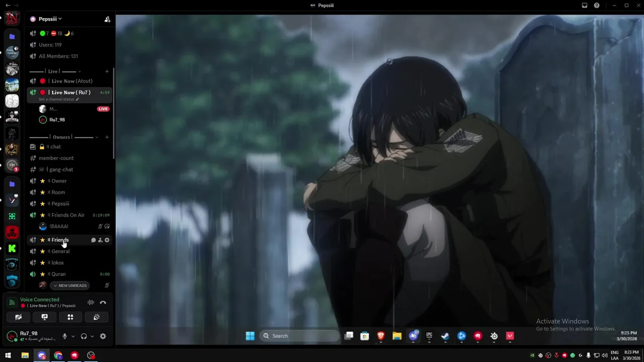Expand the lower purple server folder
644x362 pixels.
click(12, 184)
